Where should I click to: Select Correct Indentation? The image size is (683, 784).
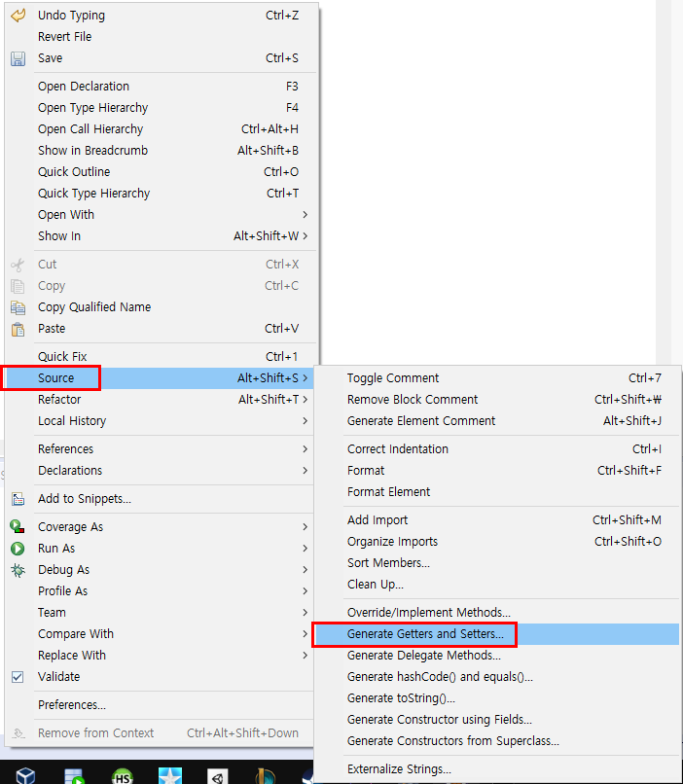(497, 449)
